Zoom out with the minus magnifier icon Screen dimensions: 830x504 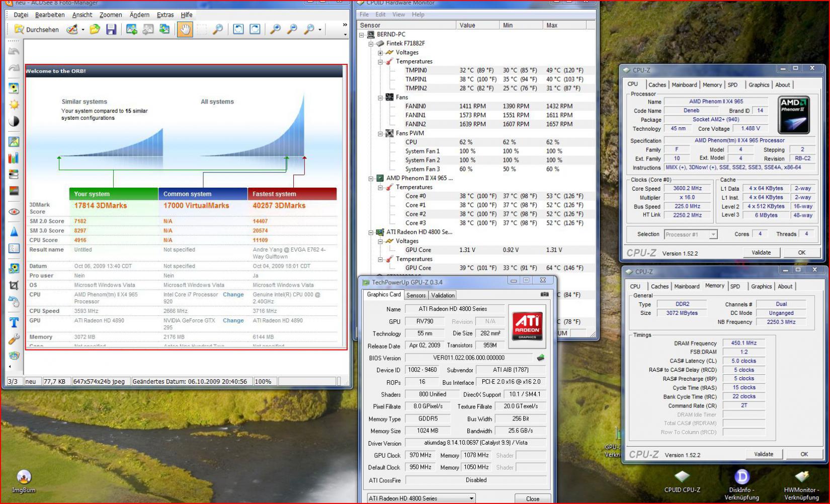coord(292,30)
